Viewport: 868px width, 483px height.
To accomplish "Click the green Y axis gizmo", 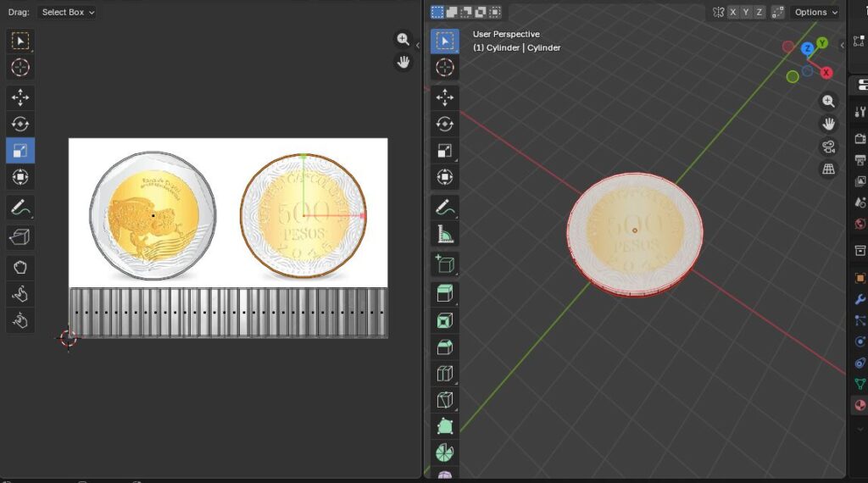I will tap(822, 42).
